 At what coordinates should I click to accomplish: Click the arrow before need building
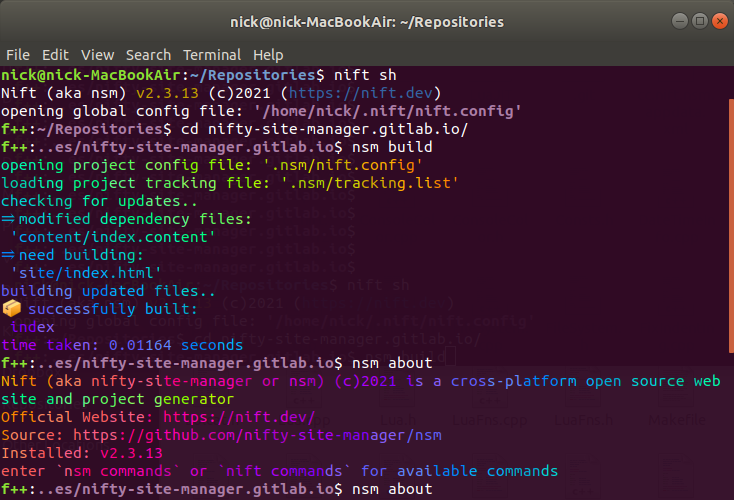(8, 255)
